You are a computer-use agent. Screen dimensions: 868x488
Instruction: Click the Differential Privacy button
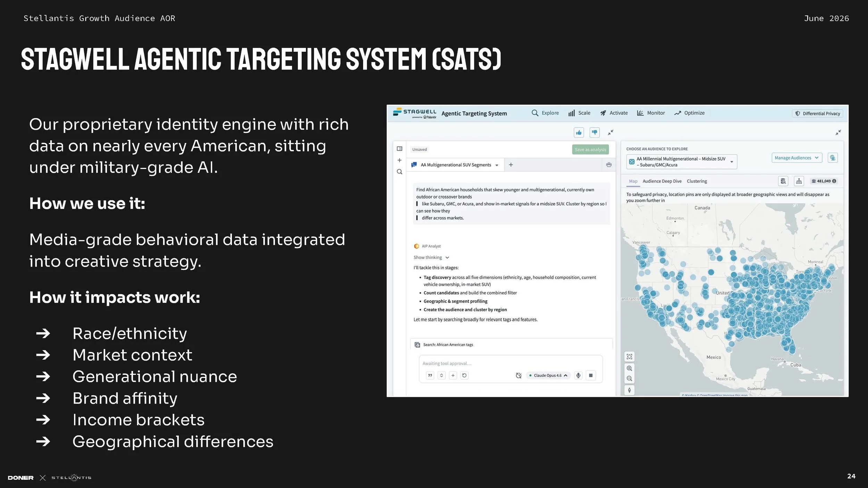[x=818, y=113]
